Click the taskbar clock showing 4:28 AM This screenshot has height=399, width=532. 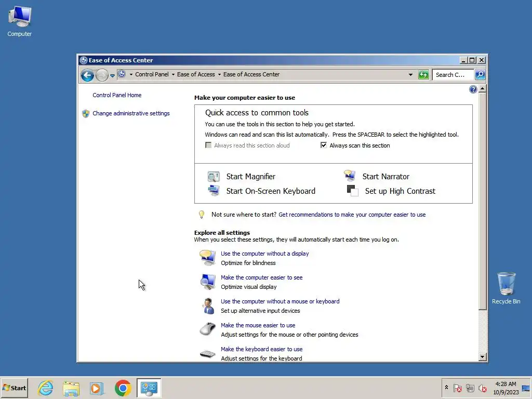click(x=506, y=388)
